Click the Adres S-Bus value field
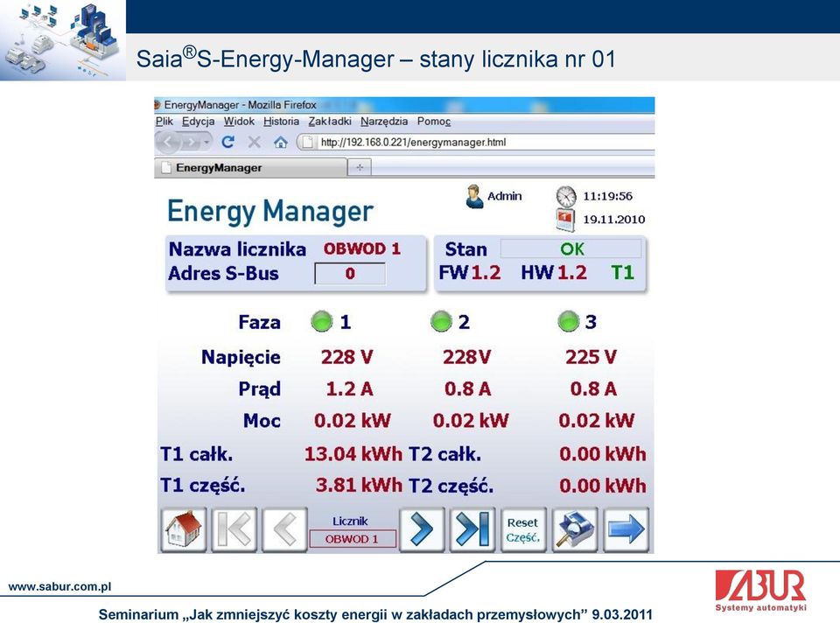 click(350, 274)
